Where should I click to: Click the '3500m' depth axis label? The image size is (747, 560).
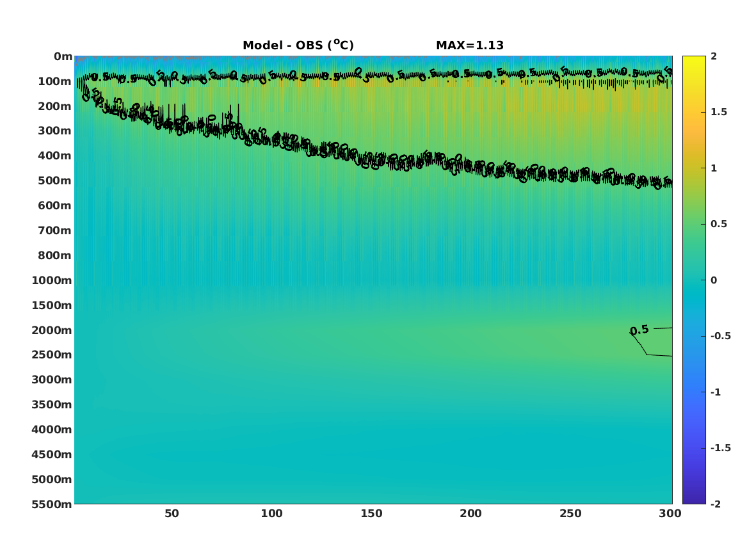[52, 404]
